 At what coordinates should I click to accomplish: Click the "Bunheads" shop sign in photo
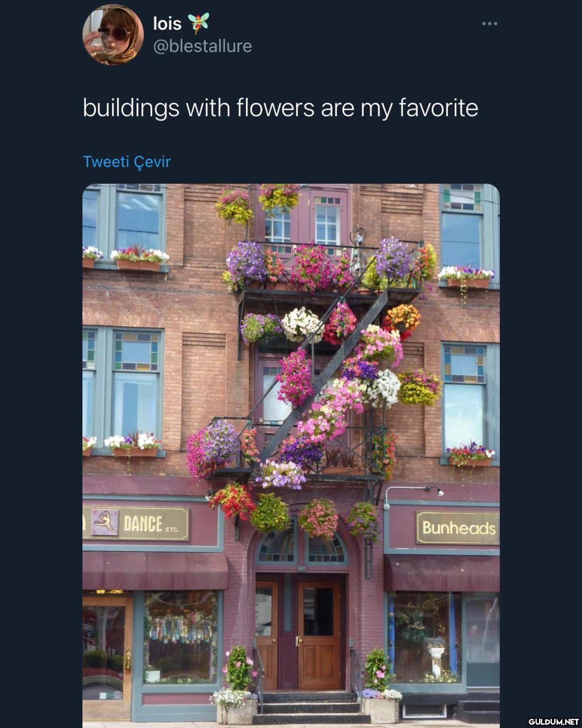point(458,527)
